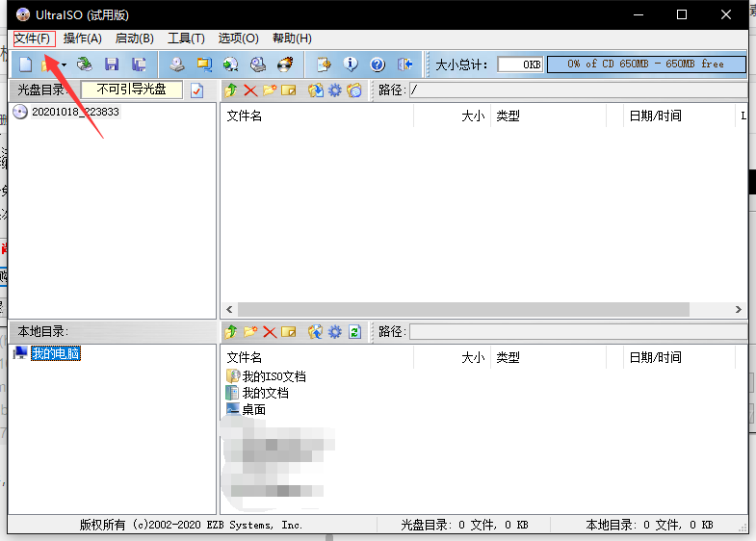Viewport: 756px width, 541px height.
Task: Select the 20201018_223833 disc tree item
Action: [x=75, y=112]
